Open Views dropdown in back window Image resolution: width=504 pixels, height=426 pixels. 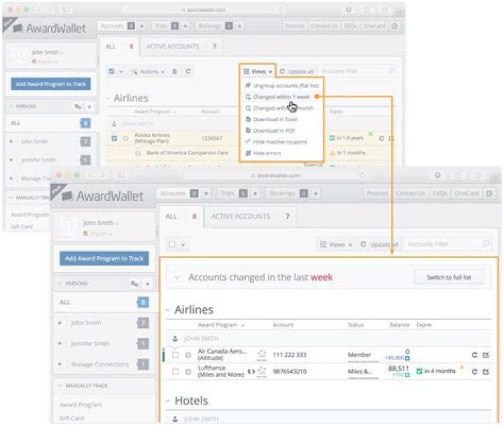tap(258, 71)
